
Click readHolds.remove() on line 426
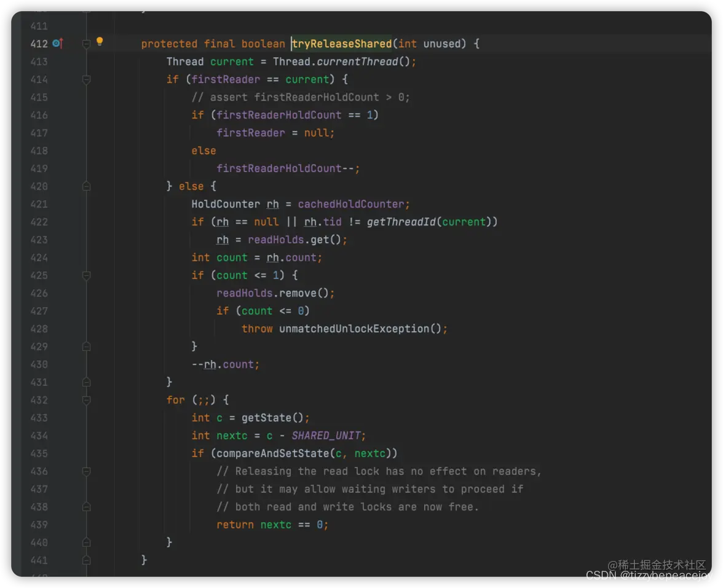[x=273, y=294]
